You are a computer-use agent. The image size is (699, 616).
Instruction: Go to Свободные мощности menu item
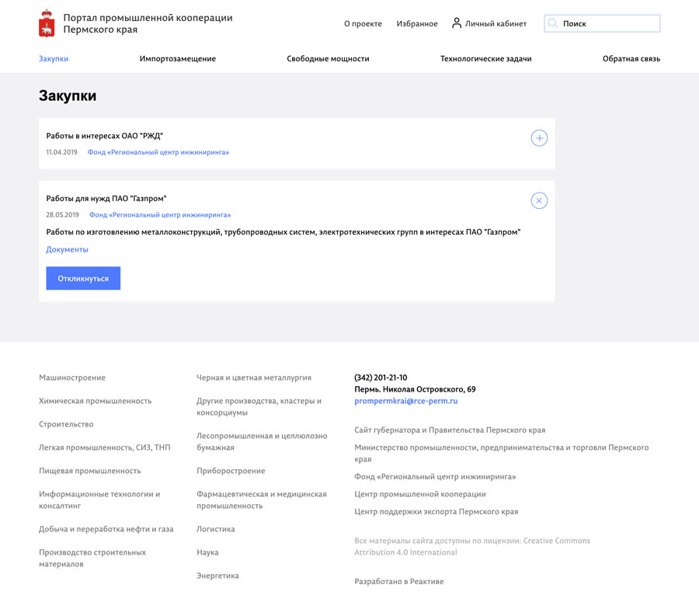(328, 59)
